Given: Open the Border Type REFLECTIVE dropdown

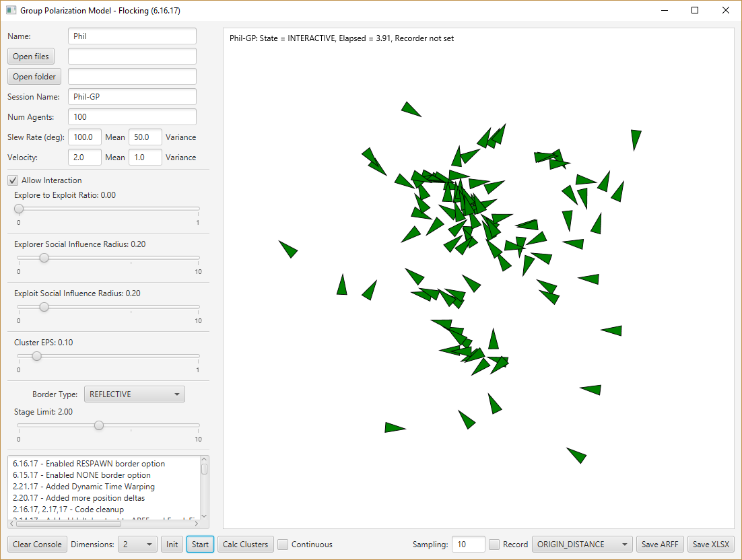Looking at the screenshot, I should click(x=134, y=394).
